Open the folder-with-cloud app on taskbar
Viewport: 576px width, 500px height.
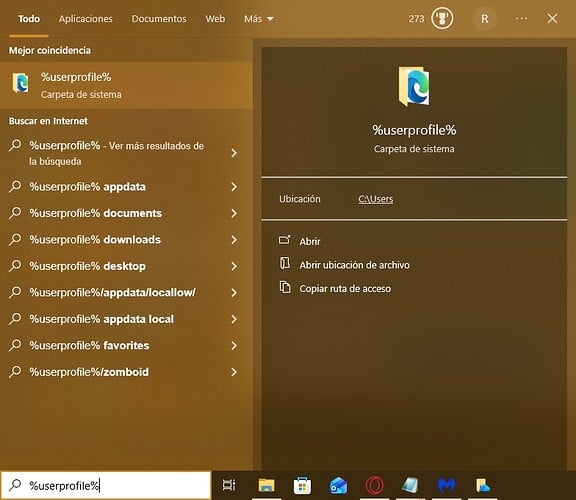[483, 485]
